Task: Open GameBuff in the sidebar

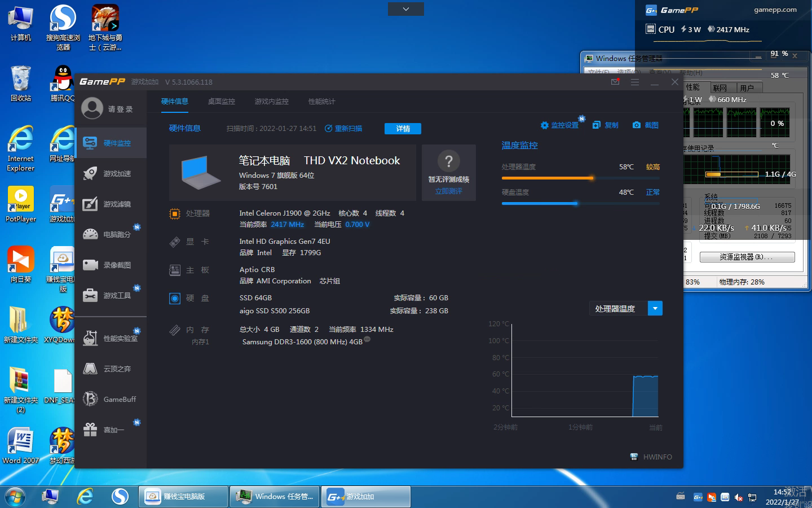Action: (x=111, y=399)
